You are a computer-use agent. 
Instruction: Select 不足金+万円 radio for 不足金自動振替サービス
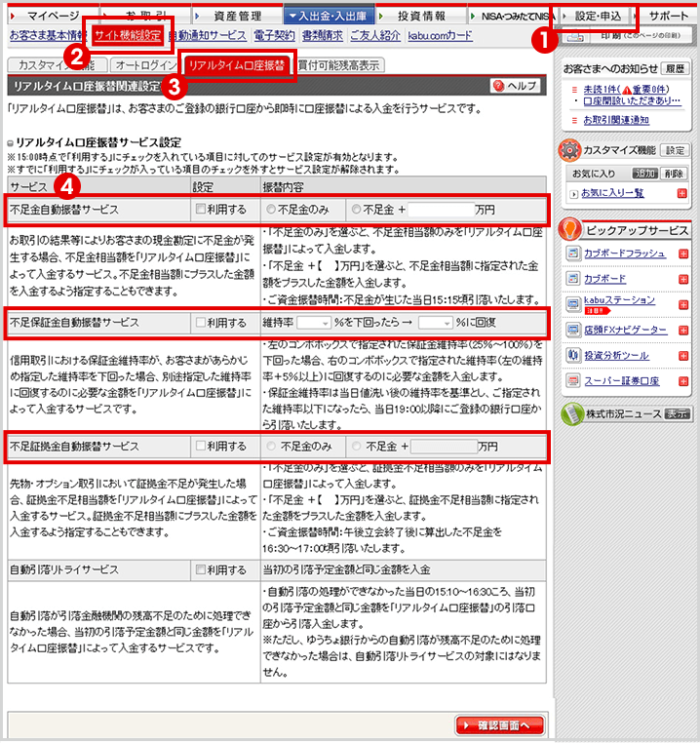(357, 209)
